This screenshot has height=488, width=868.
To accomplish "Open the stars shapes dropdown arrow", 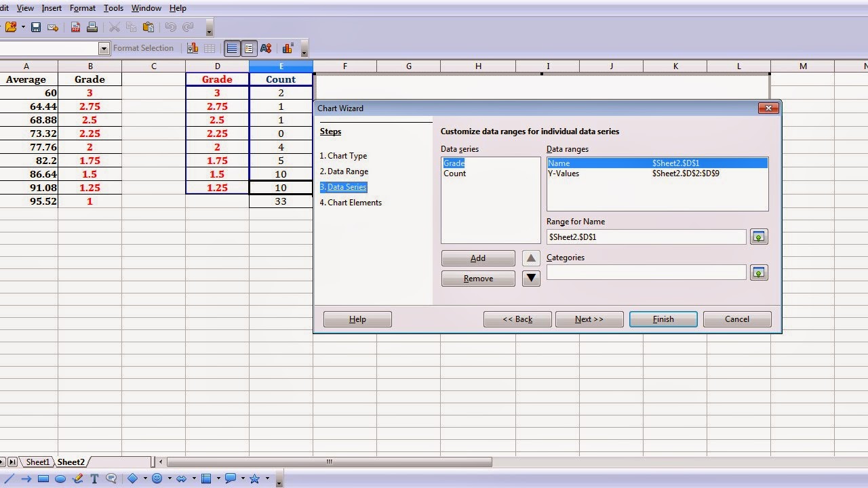I will coord(267,479).
